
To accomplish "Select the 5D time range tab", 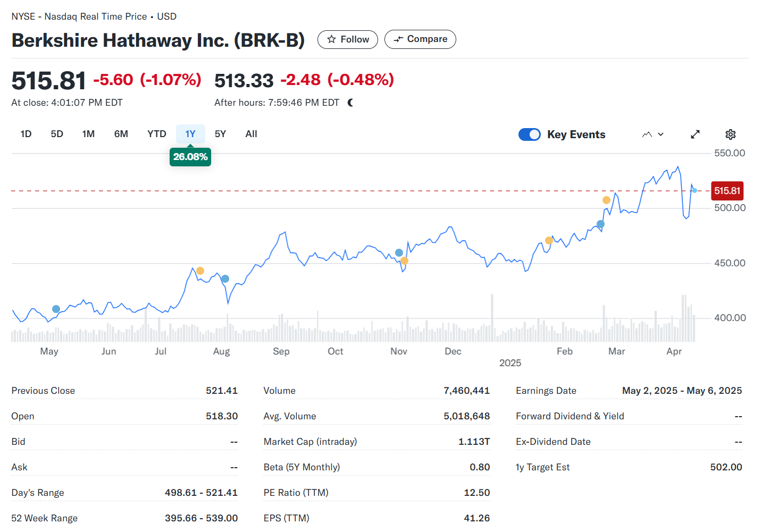I will point(57,134).
